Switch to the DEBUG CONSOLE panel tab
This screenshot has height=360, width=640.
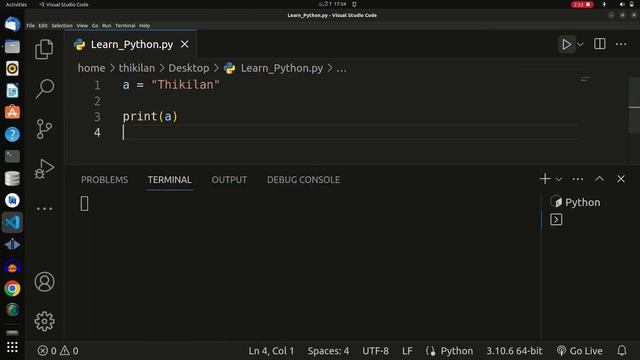303,180
